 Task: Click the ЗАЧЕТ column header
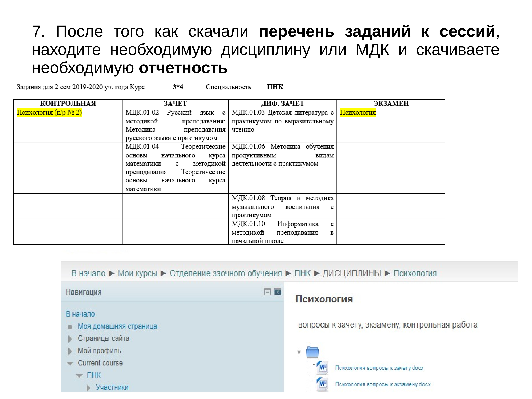175,104
